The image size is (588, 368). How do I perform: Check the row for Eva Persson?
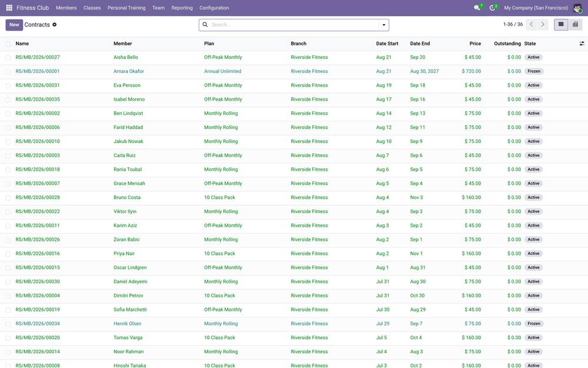pyautogui.click(x=8, y=85)
